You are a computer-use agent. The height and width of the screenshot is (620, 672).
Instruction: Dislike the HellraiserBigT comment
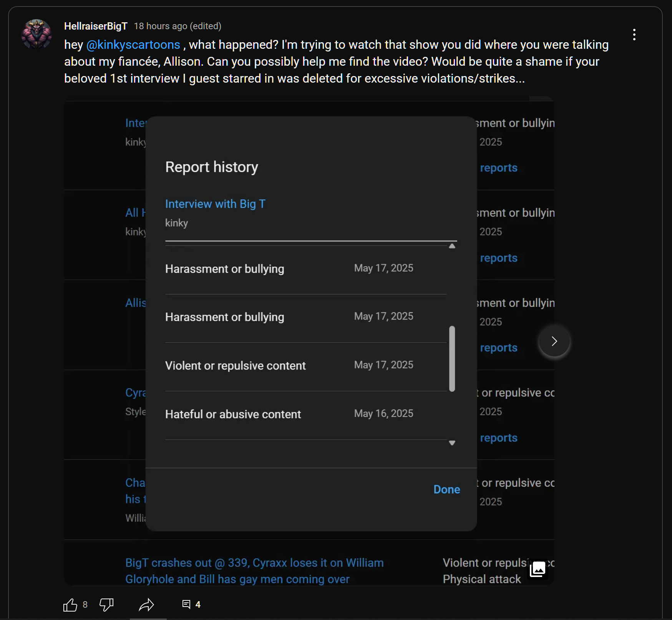click(106, 605)
